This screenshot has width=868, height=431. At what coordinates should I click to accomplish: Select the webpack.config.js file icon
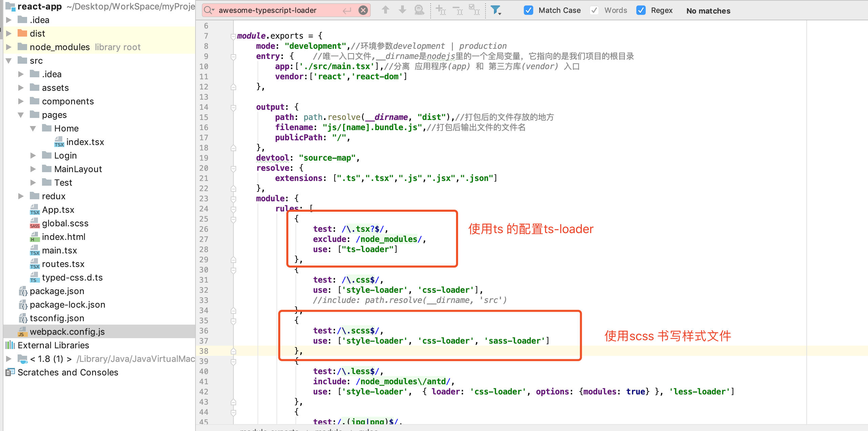pyautogui.click(x=22, y=331)
